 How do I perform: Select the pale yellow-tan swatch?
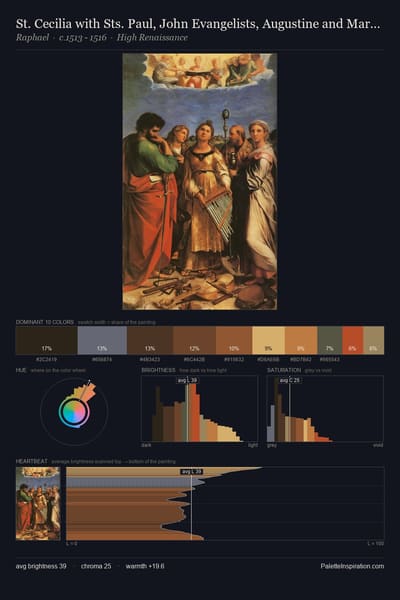268,340
